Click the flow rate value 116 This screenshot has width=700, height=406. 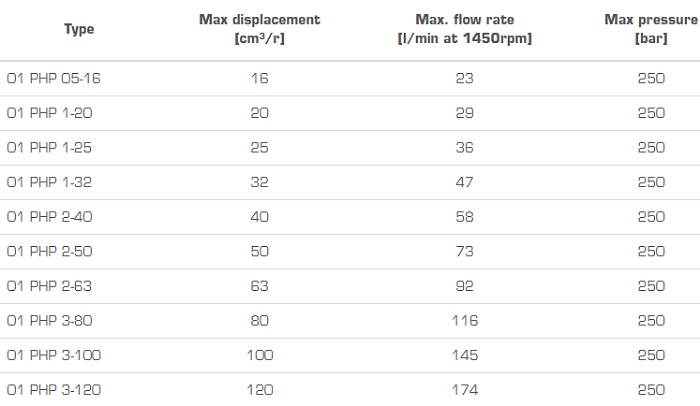464,320
